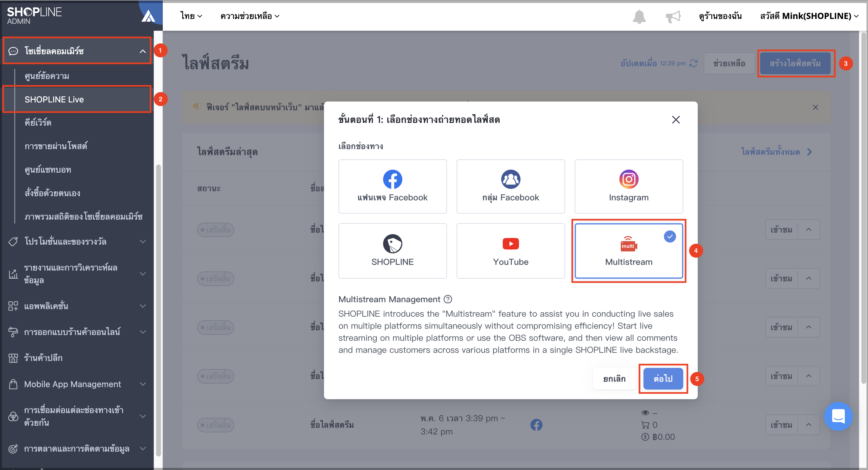Click the Mobile App Management bag icon
Viewport: 868px width, 470px height.
point(13,384)
